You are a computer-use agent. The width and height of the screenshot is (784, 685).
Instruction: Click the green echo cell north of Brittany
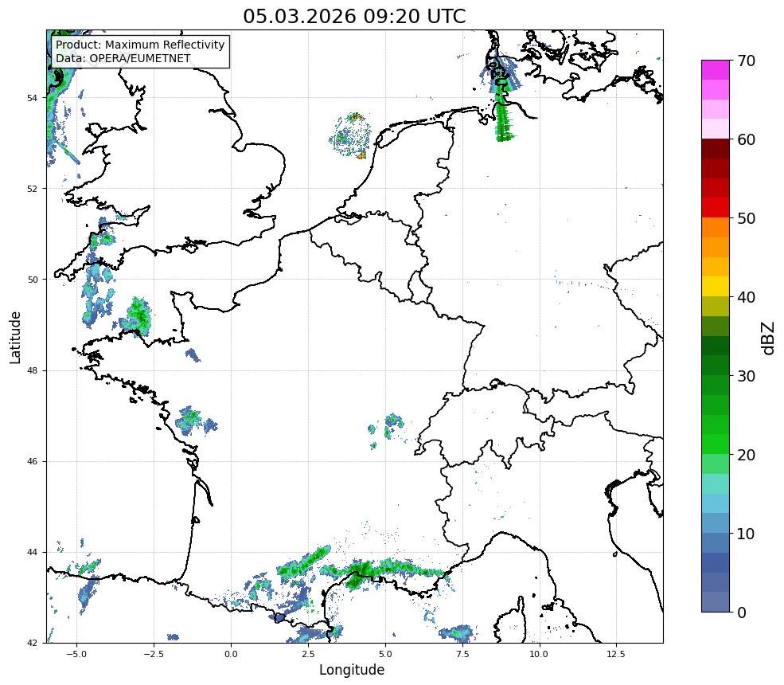coord(135,315)
